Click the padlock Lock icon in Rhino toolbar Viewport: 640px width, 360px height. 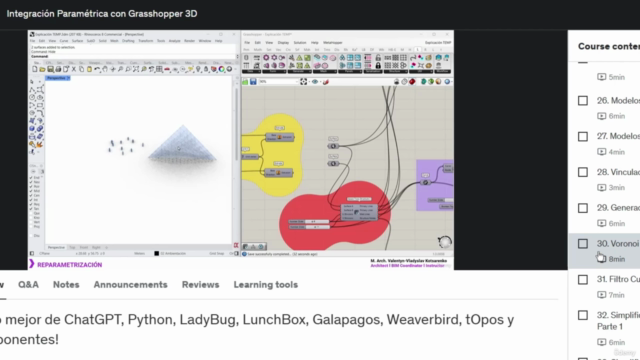point(206,69)
